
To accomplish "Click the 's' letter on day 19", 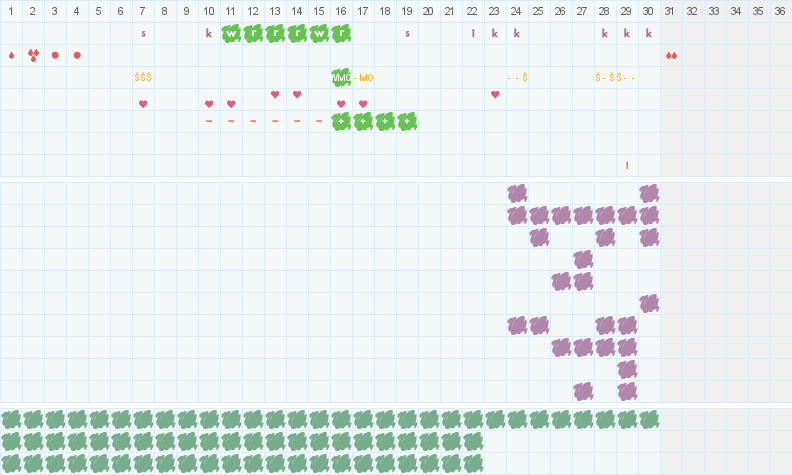I will click(x=407, y=33).
